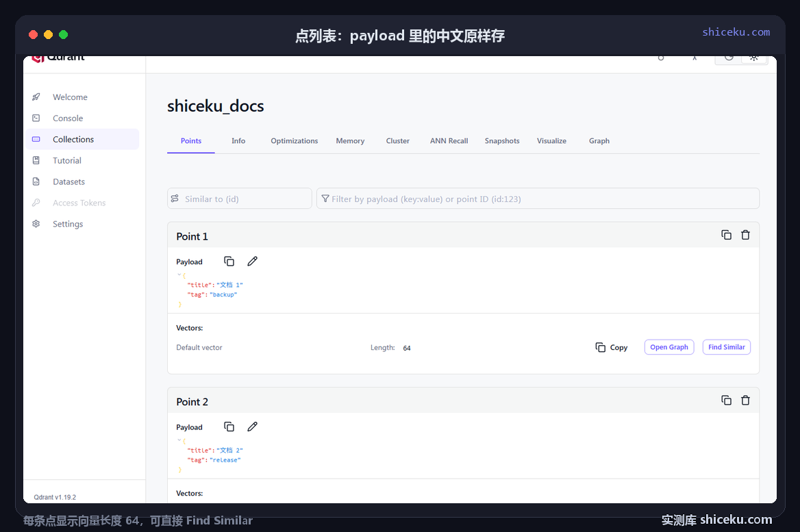This screenshot has width=800, height=532.
Task: Click the Default vector label
Action: tap(199, 347)
